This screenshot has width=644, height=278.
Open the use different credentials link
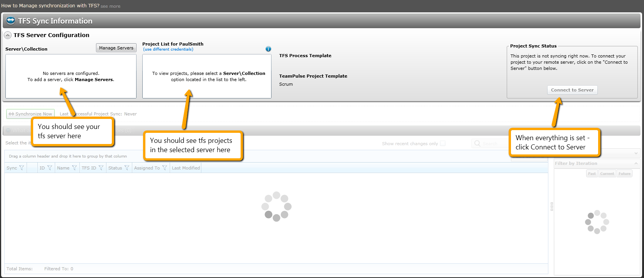point(168,49)
